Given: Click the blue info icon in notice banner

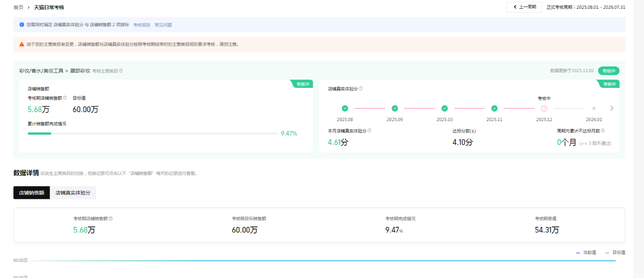Looking at the screenshot, I should (22, 25).
